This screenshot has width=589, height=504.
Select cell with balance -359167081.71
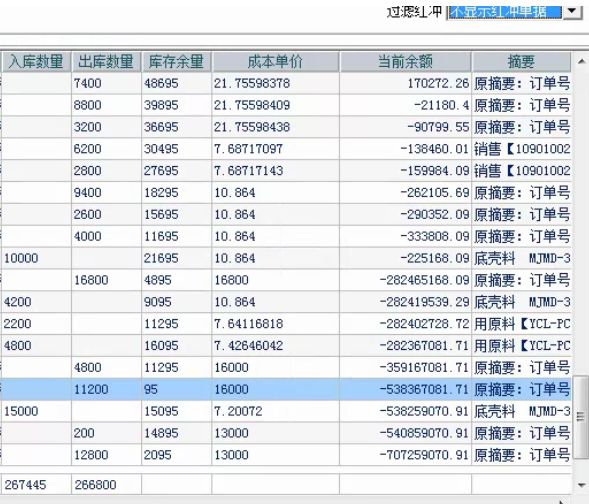[405, 367]
